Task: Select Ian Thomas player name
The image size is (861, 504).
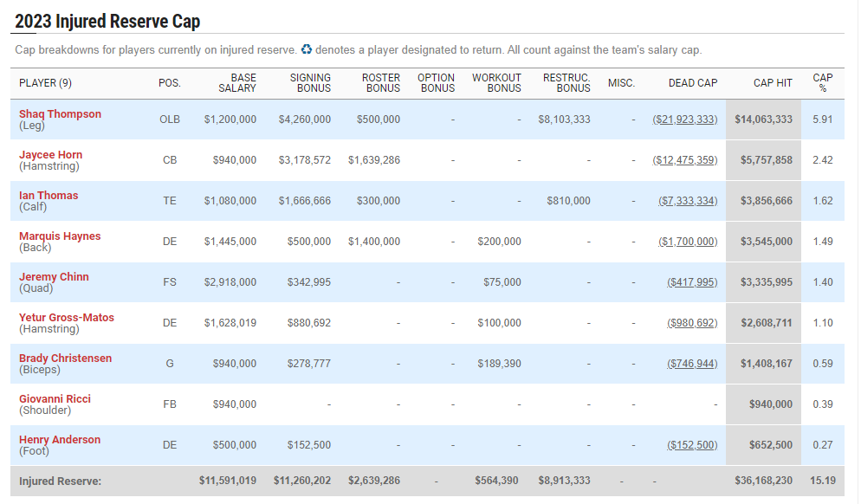Action: pos(49,196)
